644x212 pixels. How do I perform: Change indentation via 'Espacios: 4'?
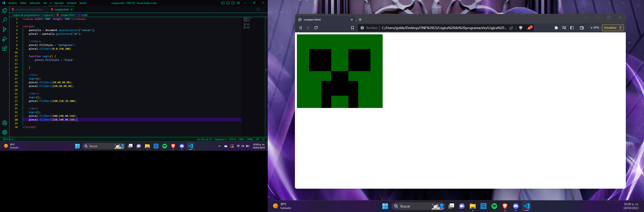[x=220, y=139]
